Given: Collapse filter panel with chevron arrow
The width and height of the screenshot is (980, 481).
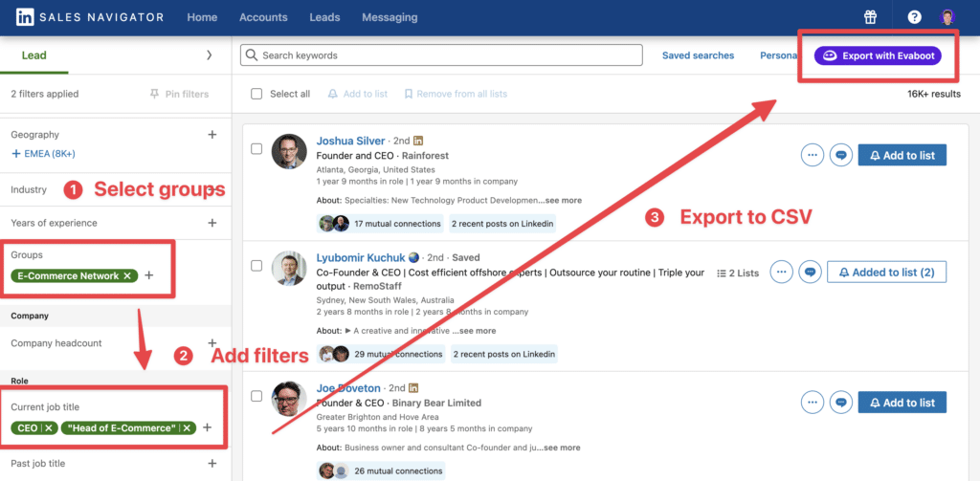Looking at the screenshot, I should pos(209,55).
